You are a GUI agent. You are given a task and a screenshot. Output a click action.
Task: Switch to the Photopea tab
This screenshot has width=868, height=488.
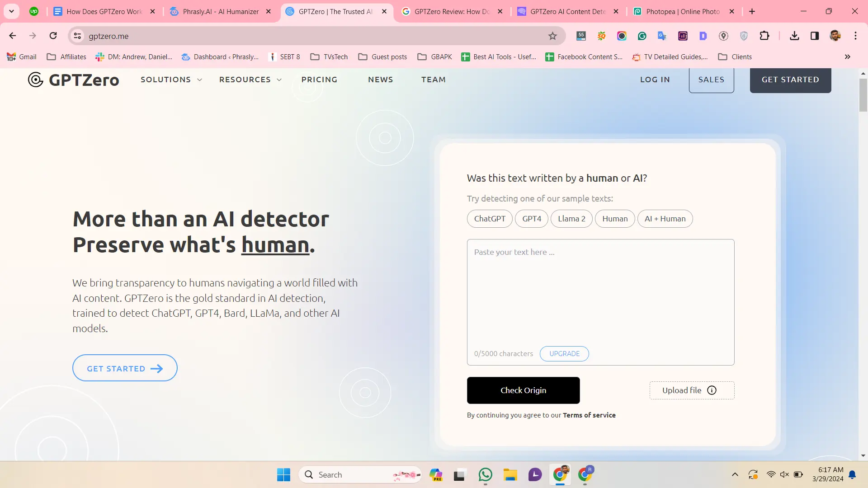click(684, 12)
